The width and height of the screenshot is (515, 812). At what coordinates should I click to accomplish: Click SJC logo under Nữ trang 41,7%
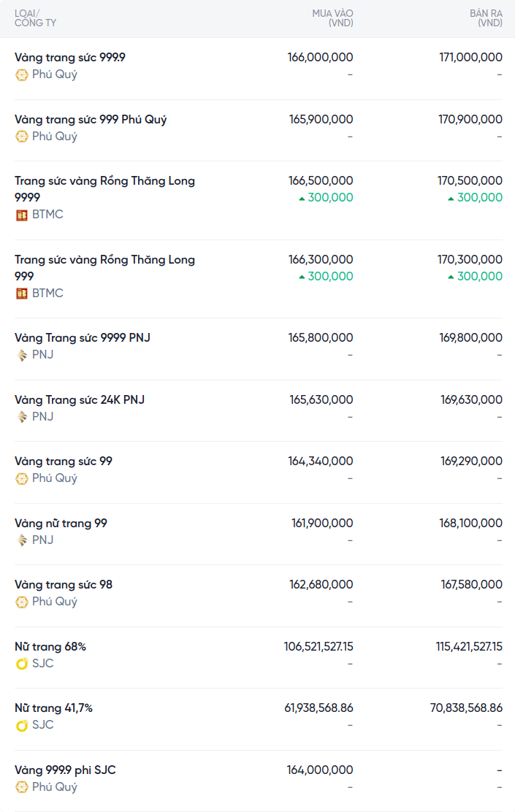pos(22,725)
